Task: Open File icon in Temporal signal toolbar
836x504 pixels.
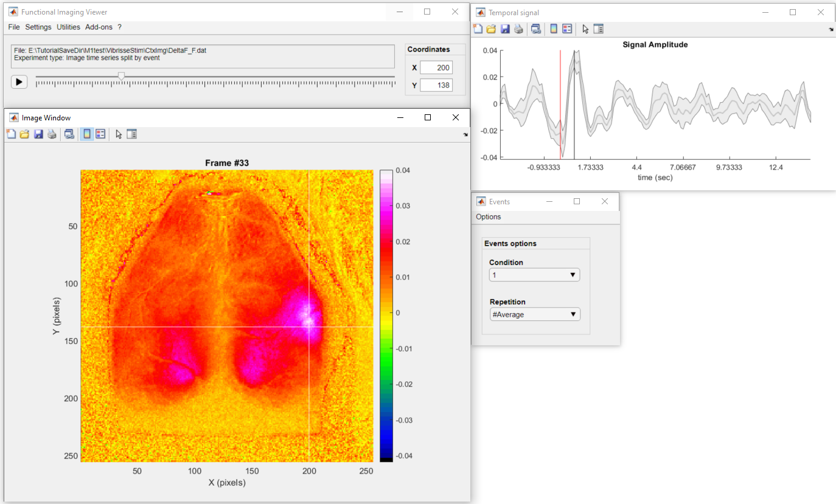Action: [491, 29]
